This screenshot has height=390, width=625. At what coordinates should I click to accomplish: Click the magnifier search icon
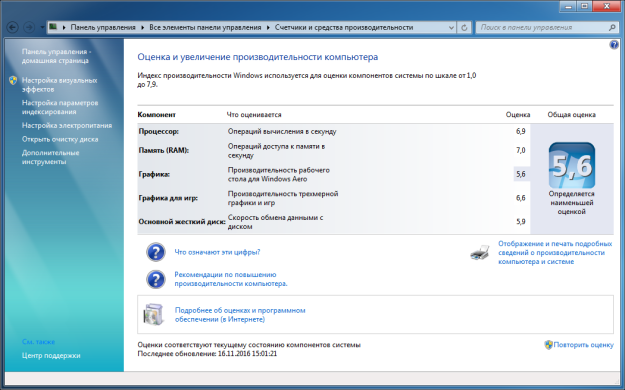click(612, 28)
